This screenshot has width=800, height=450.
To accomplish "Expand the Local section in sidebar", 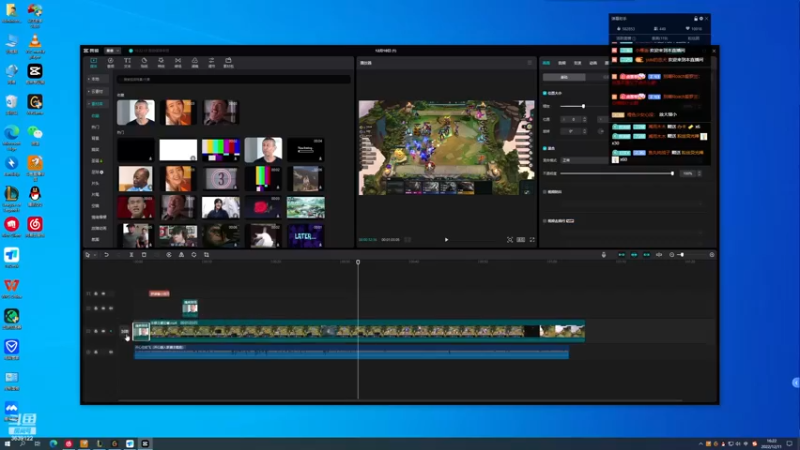I will [96, 79].
